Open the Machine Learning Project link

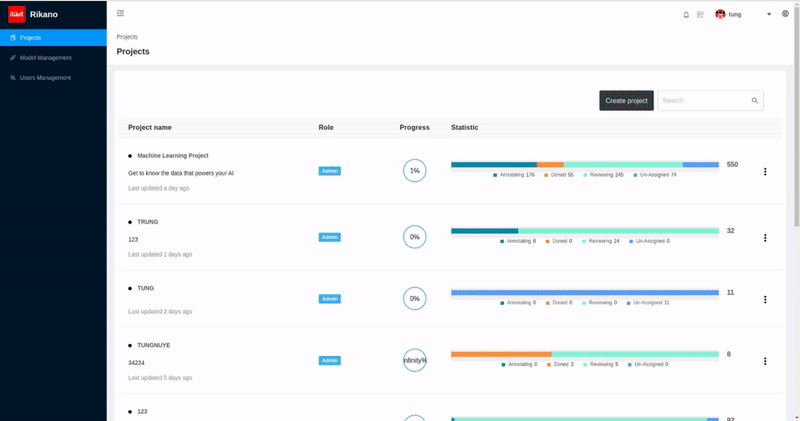172,156
